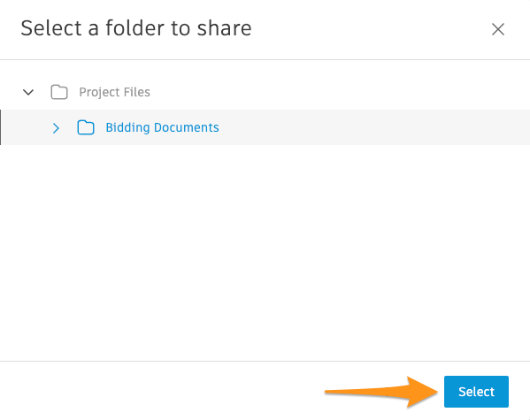Viewport: 530px width, 420px height.
Task: Choose Bidding Documents as folder to share
Action: coord(162,127)
